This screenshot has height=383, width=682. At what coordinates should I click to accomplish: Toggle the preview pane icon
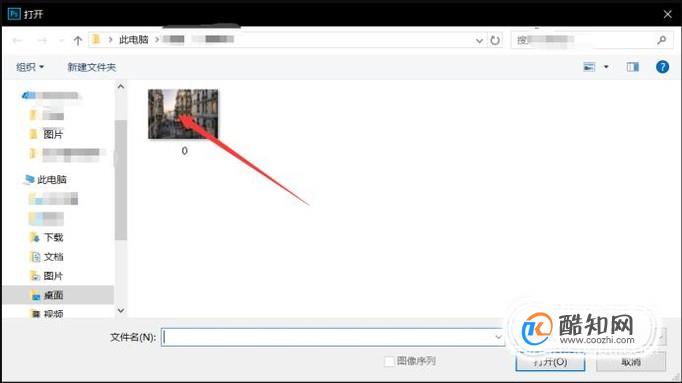pos(632,67)
